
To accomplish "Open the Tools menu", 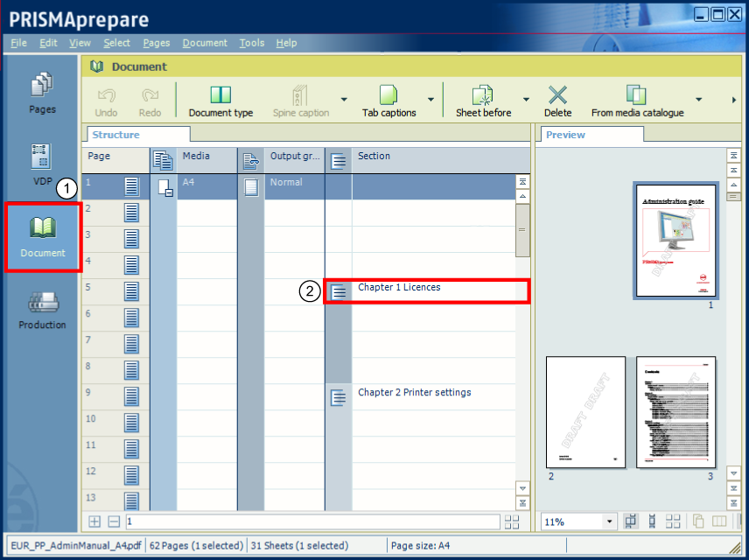I will (x=252, y=43).
